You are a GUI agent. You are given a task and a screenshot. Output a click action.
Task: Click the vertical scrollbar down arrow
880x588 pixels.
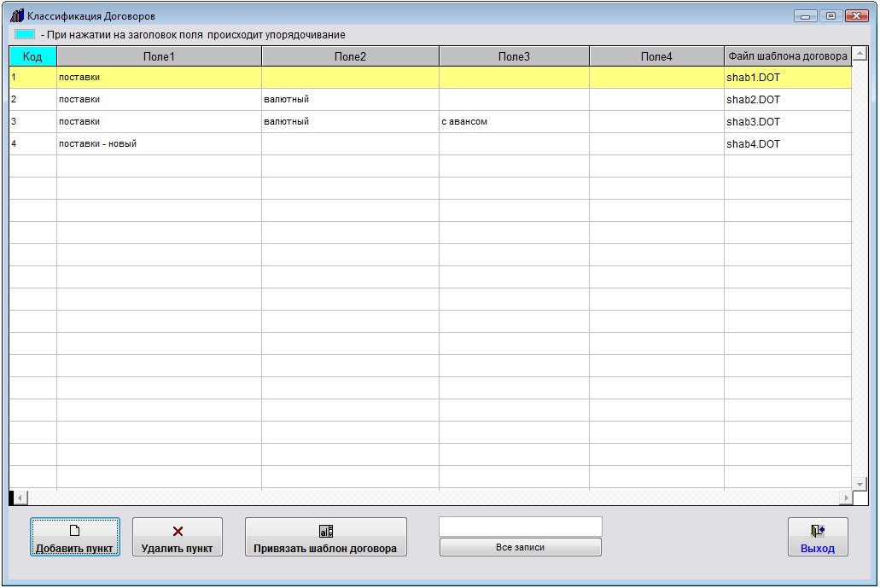pos(860,484)
